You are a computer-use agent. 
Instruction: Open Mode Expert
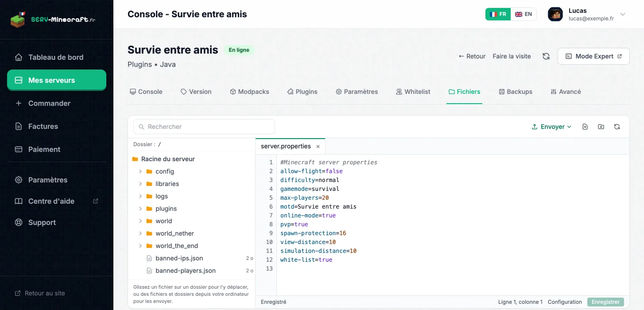point(594,56)
